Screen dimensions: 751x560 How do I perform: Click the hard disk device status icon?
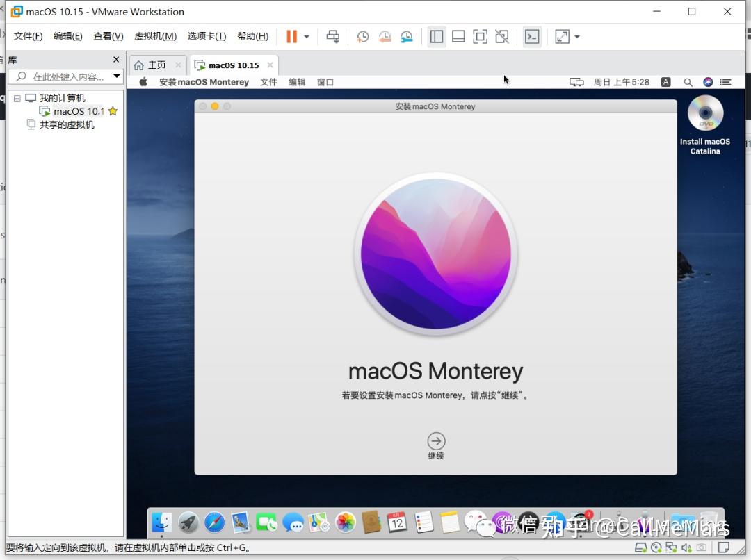[x=641, y=547]
